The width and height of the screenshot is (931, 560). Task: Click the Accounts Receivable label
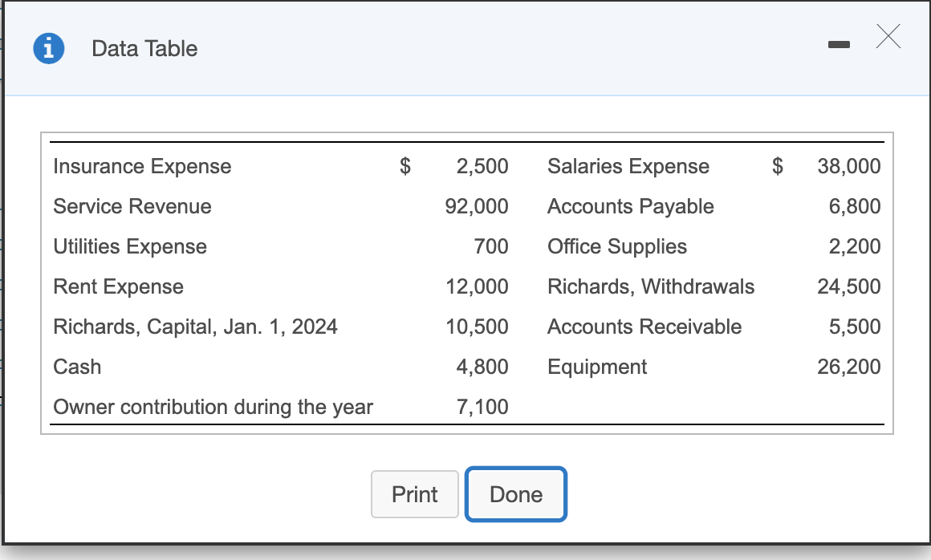click(644, 327)
